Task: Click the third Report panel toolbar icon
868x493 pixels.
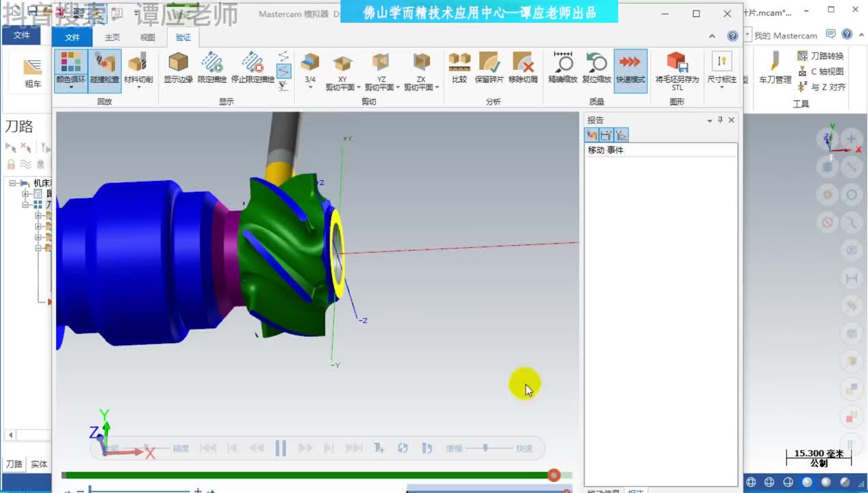Action: coord(621,135)
